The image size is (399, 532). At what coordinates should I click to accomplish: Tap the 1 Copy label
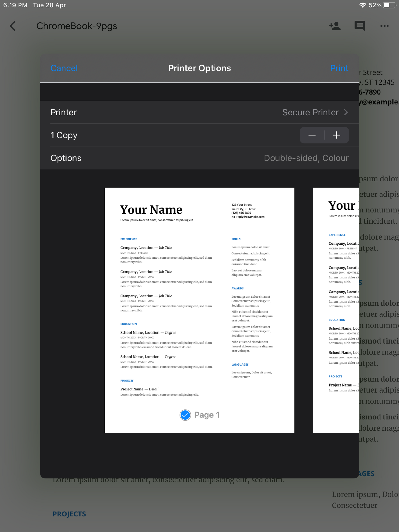tap(64, 135)
